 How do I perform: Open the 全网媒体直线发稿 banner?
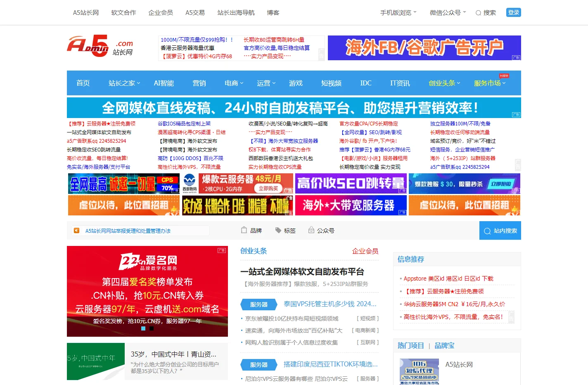[x=294, y=108]
